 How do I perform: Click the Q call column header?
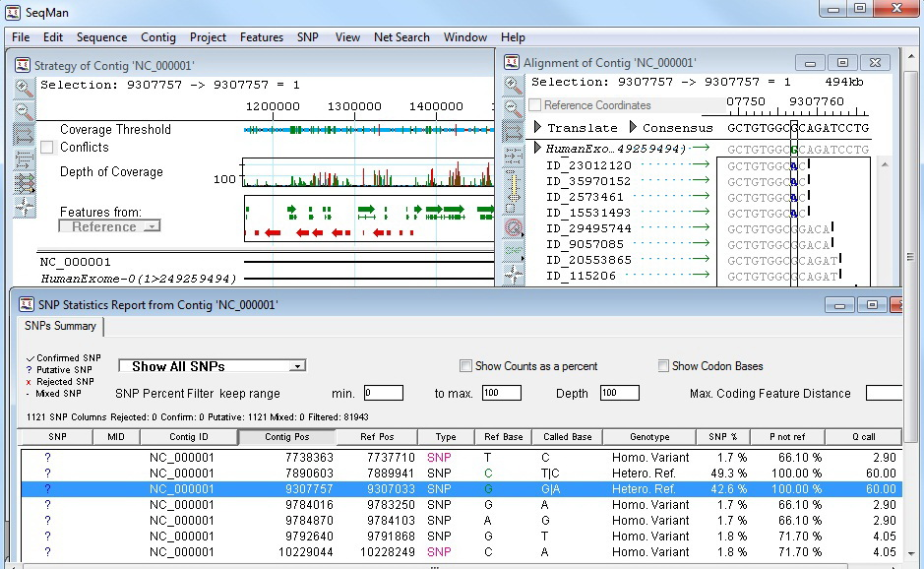(863, 437)
